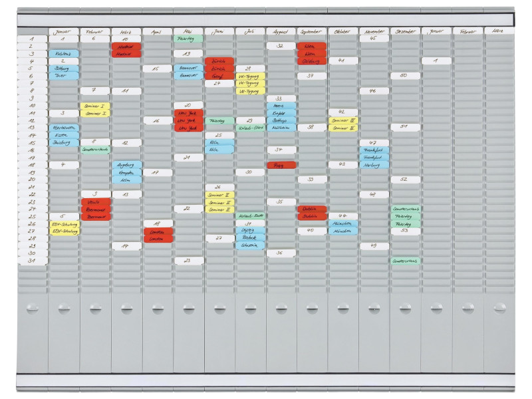Screen dimensions: 532x399
Task: Click the blue Rostock card
Action: tap(250, 237)
